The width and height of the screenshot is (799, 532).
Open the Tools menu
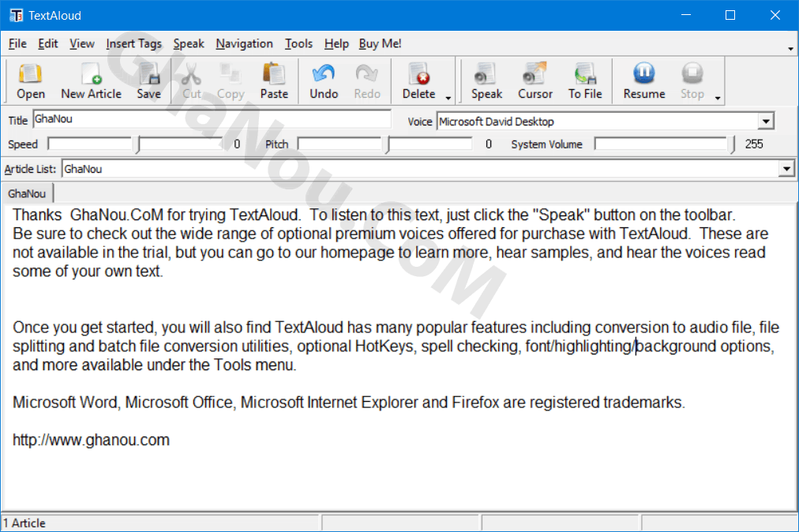pyautogui.click(x=298, y=44)
